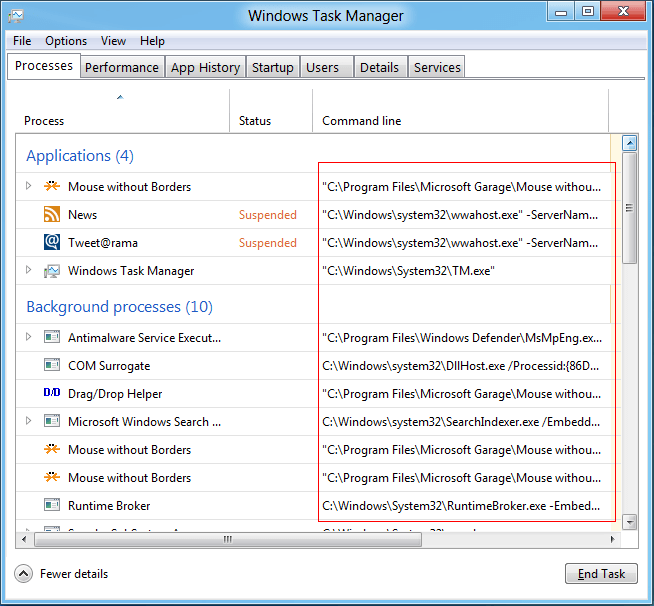654x606 pixels.
Task: Select the COM Surrogate process name
Action: coord(109,366)
